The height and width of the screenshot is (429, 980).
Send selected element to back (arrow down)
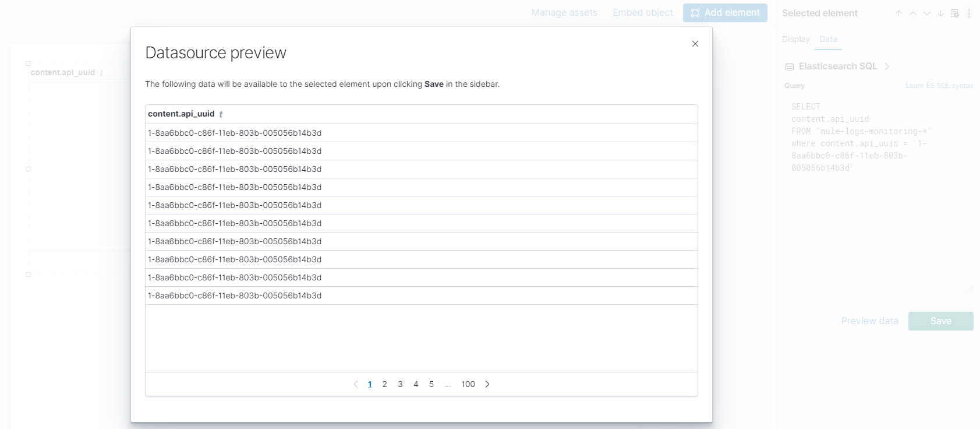tap(941, 13)
